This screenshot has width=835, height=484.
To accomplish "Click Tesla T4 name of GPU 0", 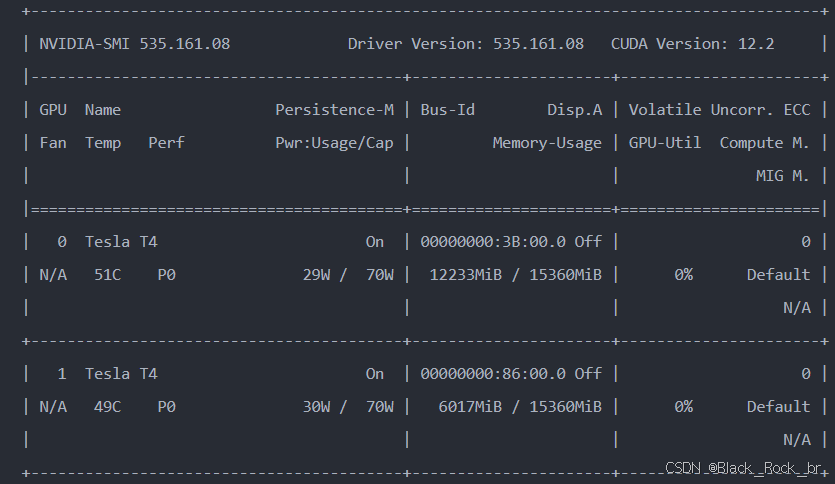I will 121,242.
